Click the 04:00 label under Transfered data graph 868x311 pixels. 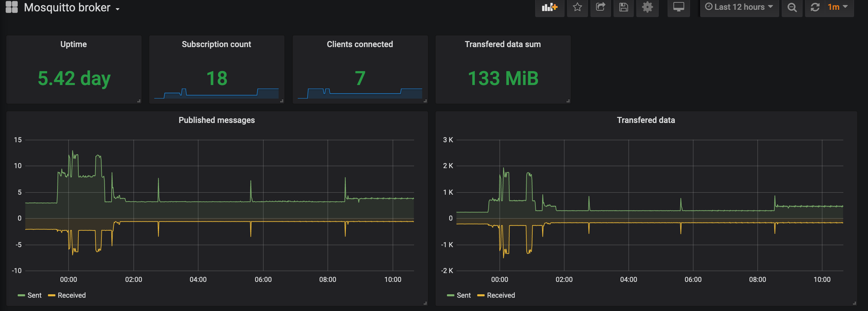tap(629, 280)
